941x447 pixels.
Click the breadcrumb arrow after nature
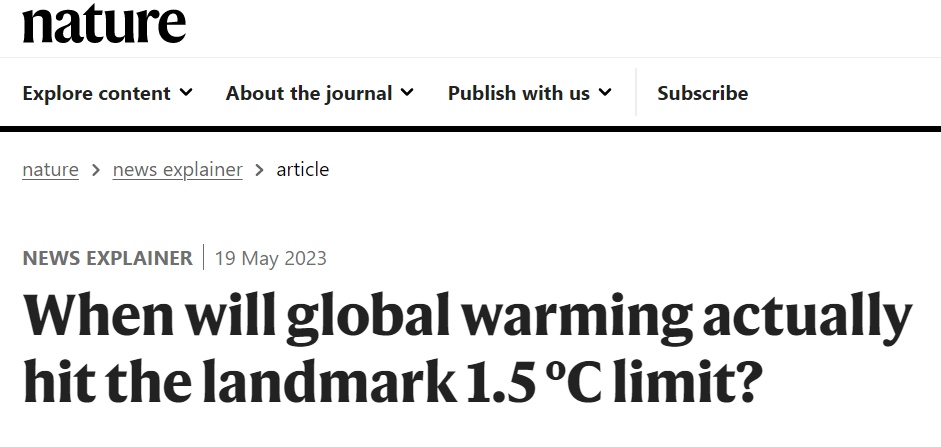click(96, 170)
